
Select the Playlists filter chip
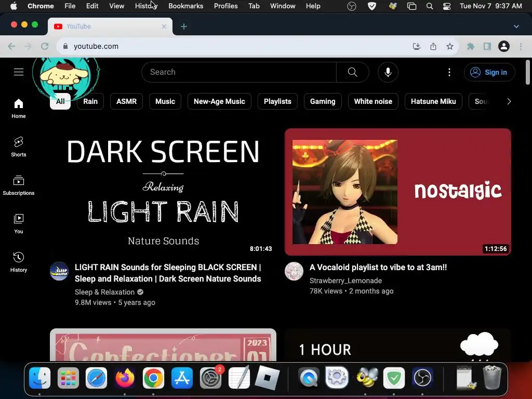click(277, 101)
